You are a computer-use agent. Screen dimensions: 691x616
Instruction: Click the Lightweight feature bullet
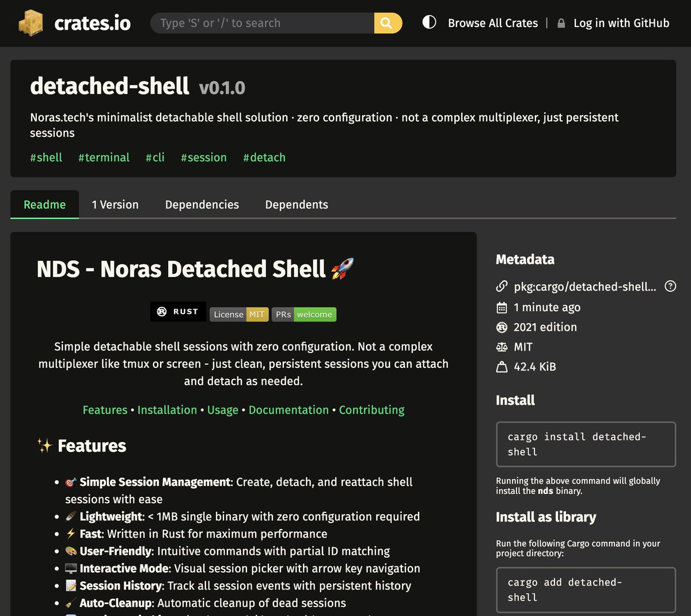242,516
